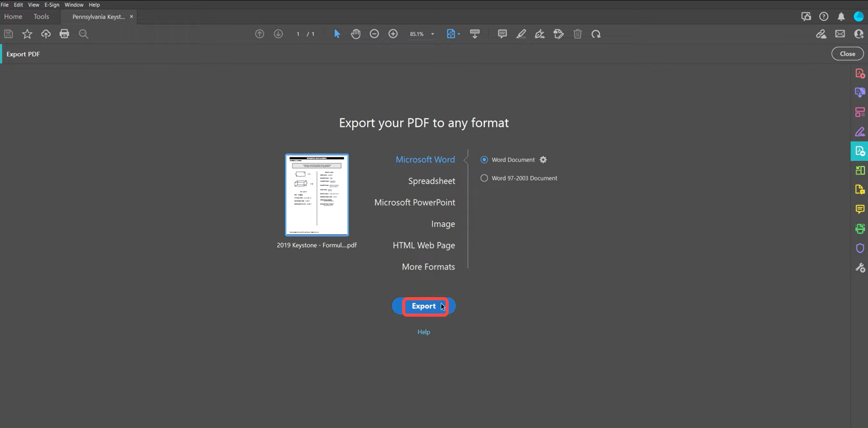This screenshot has height=428, width=868.
Task: Open the E-Sign menu
Action: click(x=52, y=5)
